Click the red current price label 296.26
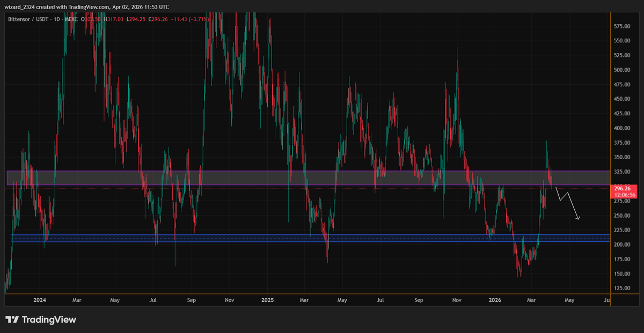 coord(623,188)
